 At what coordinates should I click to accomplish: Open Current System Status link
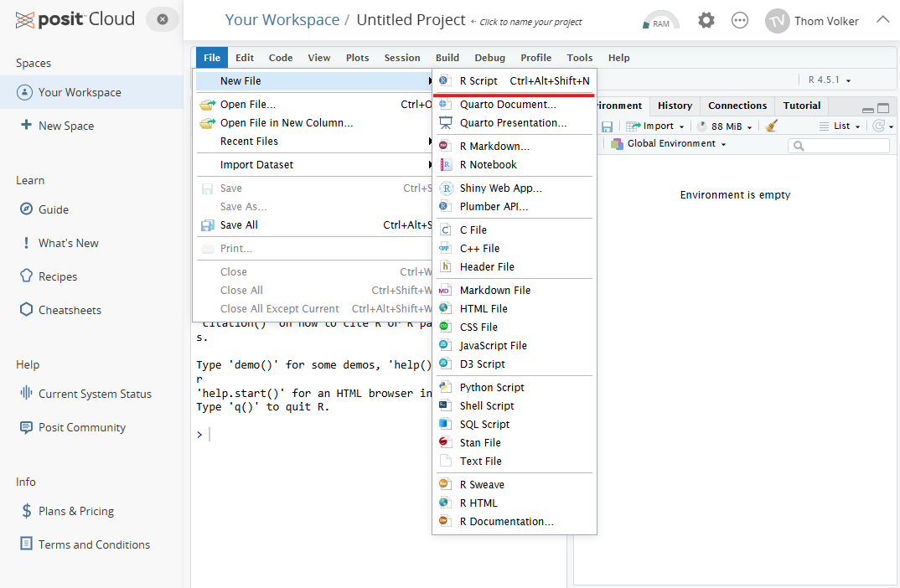click(86, 394)
